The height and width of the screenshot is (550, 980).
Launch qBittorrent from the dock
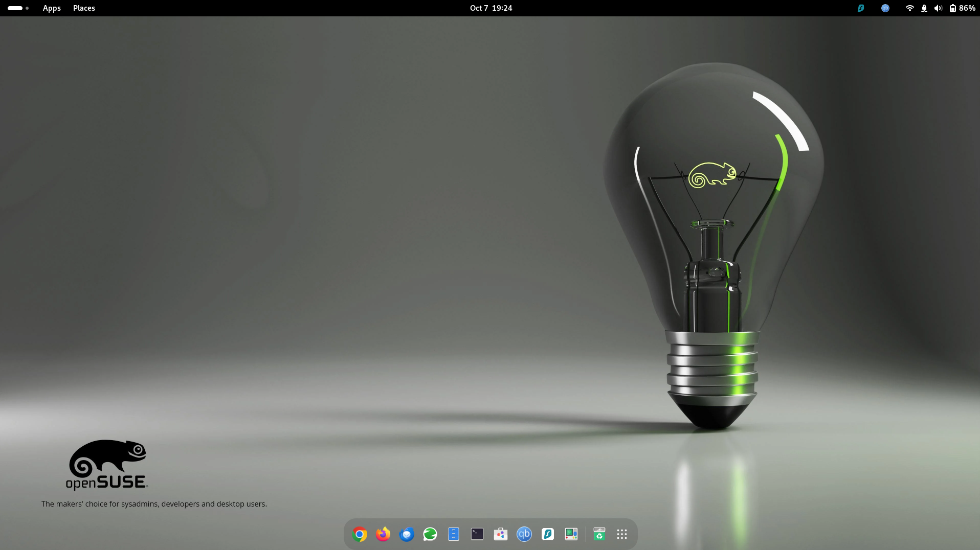524,534
